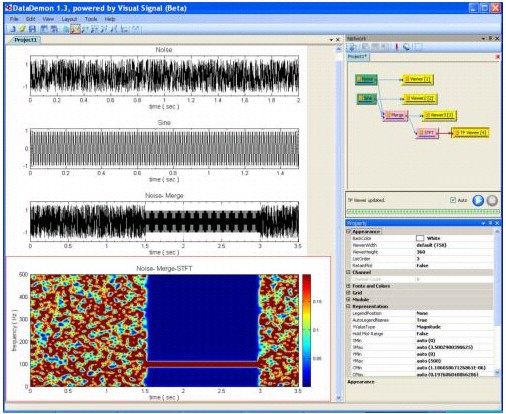Click the Save disk icon in toolbar
506x414 pixels.
pyautogui.click(x=32, y=29)
